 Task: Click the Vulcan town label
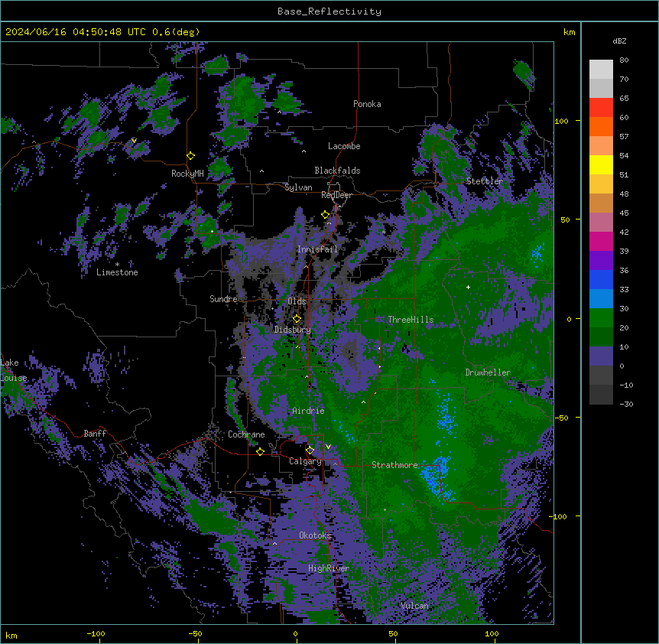point(415,606)
